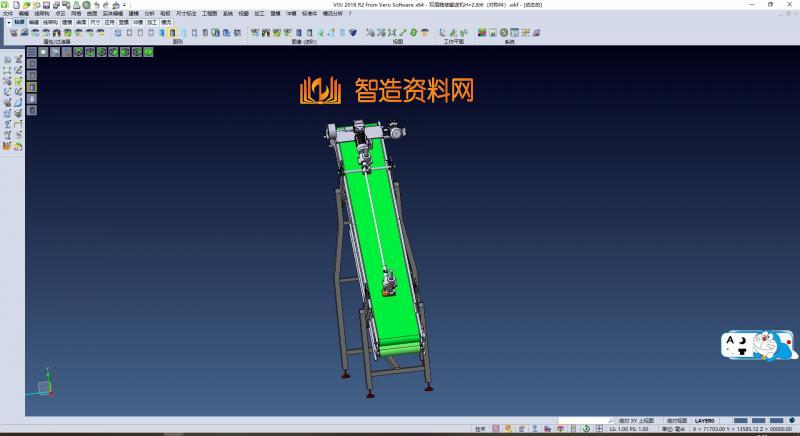Open the 文件 menu
The height and width of the screenshot is (436, 800).
7,13
